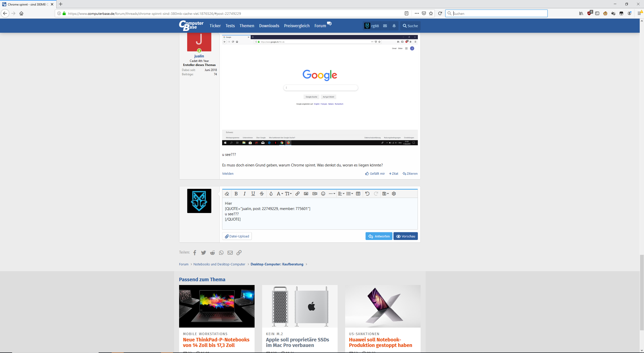The image size is (644, 353).
Task: Insert media via video camera icon
Action: point(315,194)
